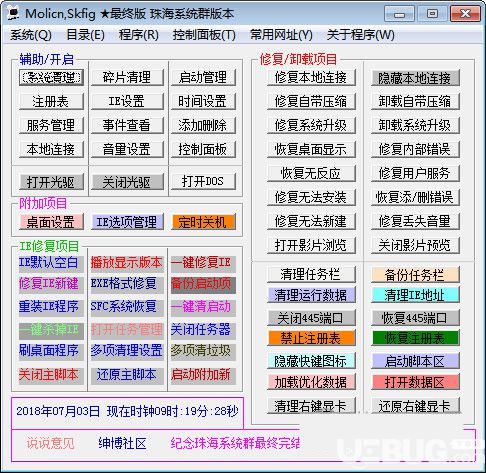Click 打开DOS button
The width and height of the screenshot is (486, 473).
[x=203, y=182]
